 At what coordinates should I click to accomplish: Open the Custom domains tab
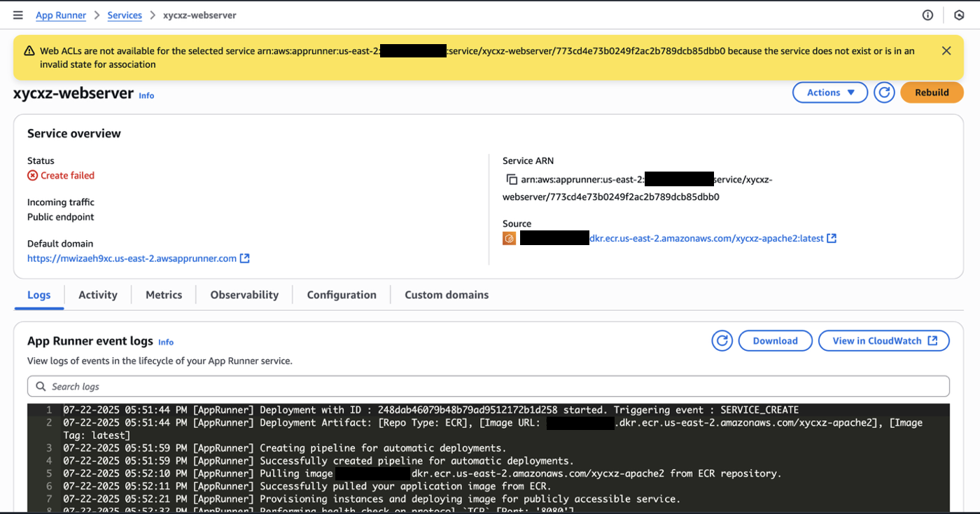pos(446,294)
